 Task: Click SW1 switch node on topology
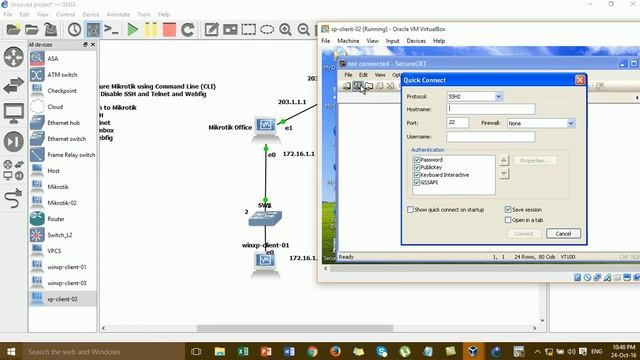click(265, 218)
